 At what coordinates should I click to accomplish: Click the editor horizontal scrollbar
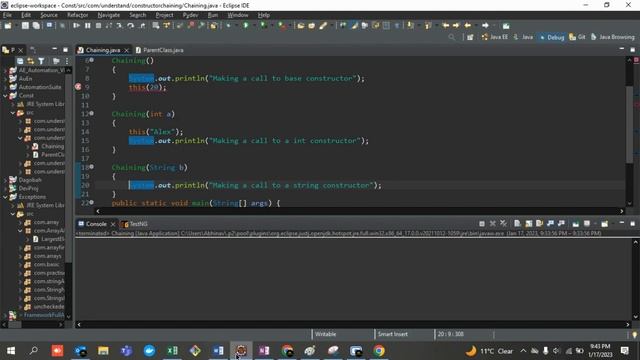pos(359,211)
